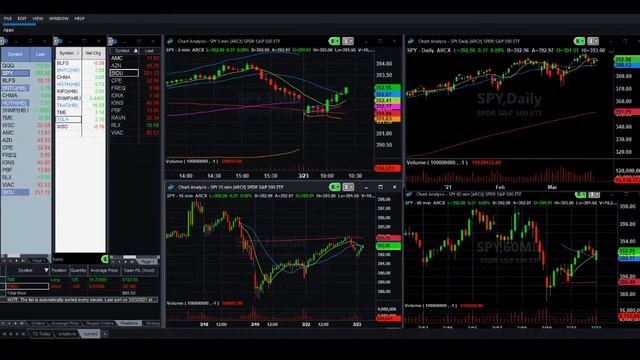Screen dimensions: 640x360
Task: Open the green symbol-link dropdown on the SPY Daily chart
Action: coord(579,41)
